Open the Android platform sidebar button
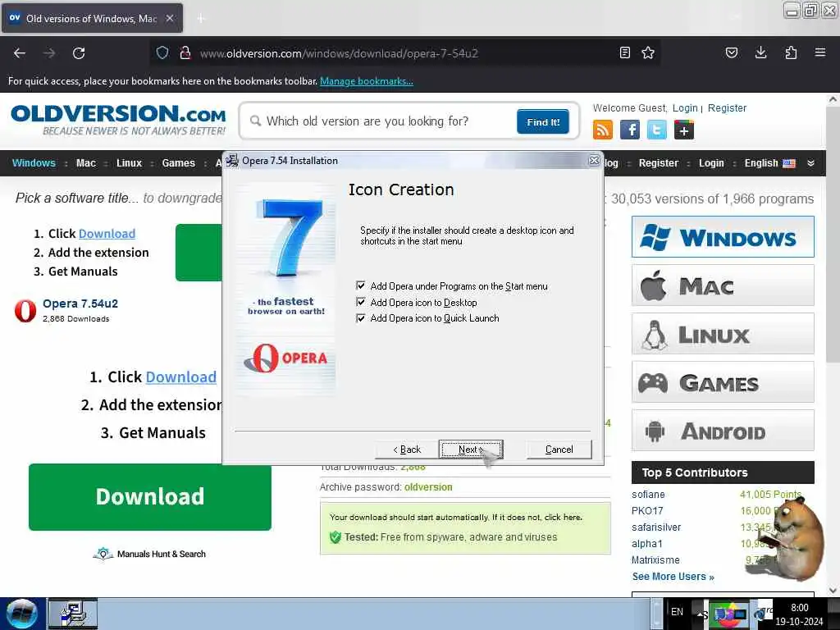Image resolution: width=840 pixels, height=630 pixels. pos(723,431)
